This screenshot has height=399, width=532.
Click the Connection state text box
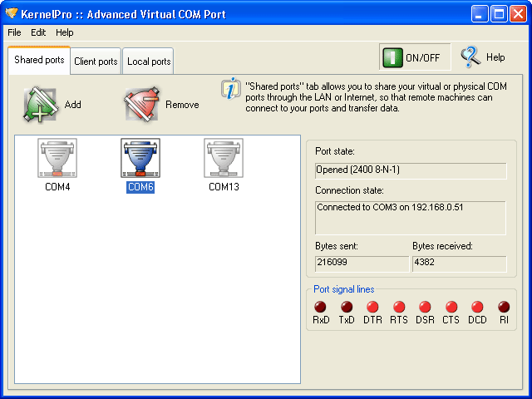click(x=411, y=218)
